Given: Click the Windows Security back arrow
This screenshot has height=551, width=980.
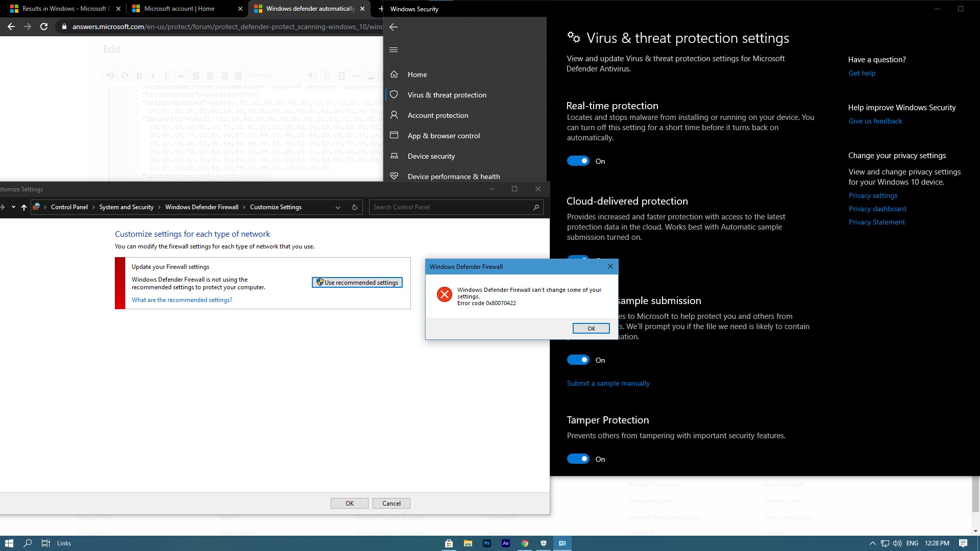Looking at the screenshot, I should pyautogui.click(x=394, y=27).
